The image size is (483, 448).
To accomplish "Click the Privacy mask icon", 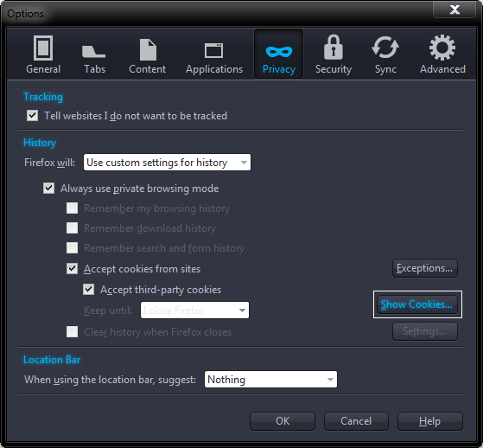I will 279,52.
